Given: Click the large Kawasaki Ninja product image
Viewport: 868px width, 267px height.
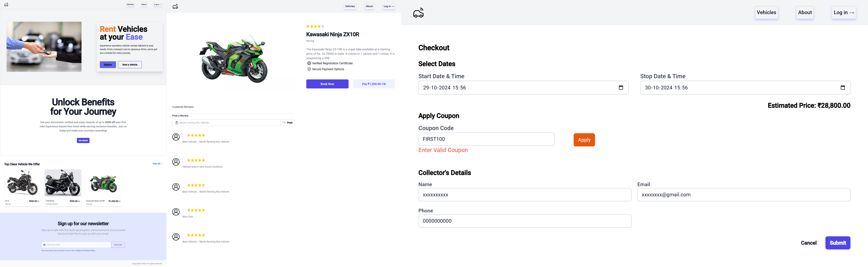Looking at the screenshot, I should point(233,59).
